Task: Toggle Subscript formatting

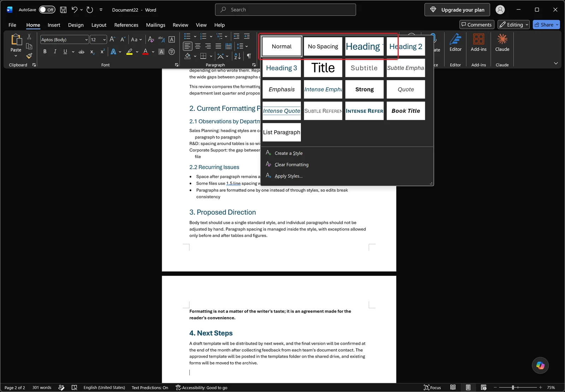Action: pyautogui.click(x=92, y=52)
